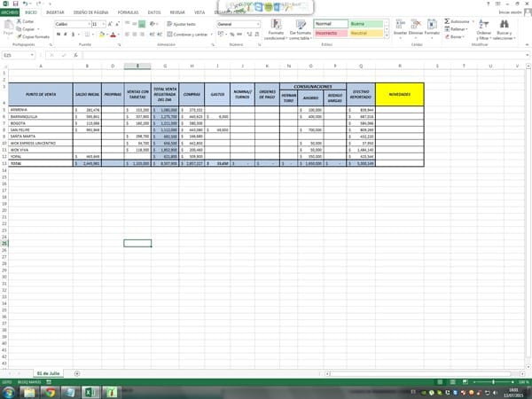Image resolution: width=532 pixels, height=399 pixels.
Task: Open Ordenar y filtrar
Action: pyautogui.click(x=483, y=29)
